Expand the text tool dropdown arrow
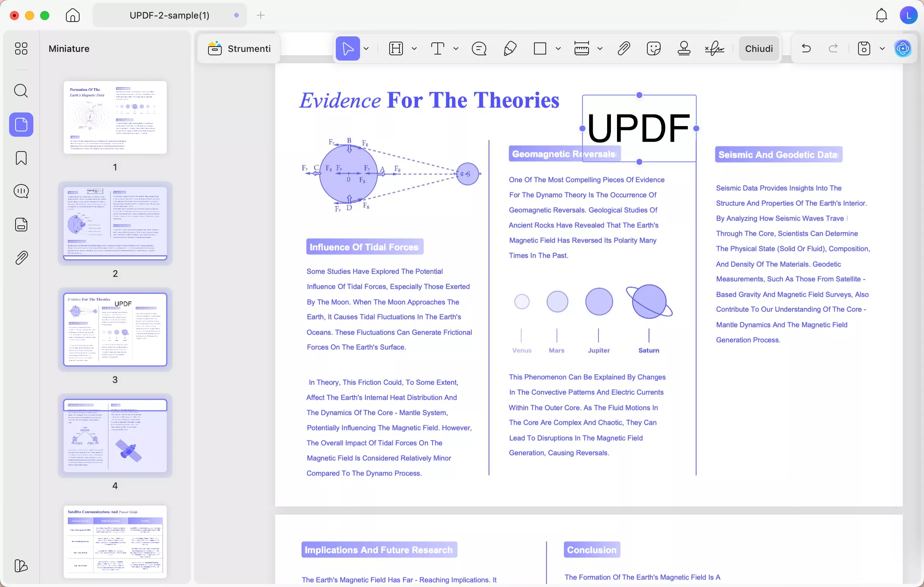Viewport: 924px width, 587px height. [x=456, y=49]
